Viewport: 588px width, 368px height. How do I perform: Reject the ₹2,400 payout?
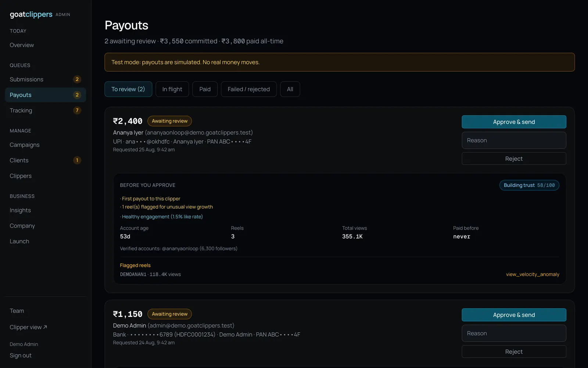coord(514,159)
